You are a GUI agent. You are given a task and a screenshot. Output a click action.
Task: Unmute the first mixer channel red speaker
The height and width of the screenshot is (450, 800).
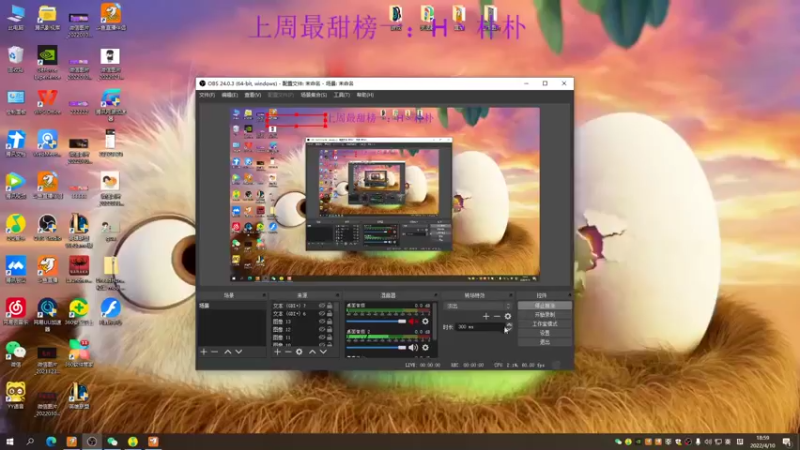413,321
